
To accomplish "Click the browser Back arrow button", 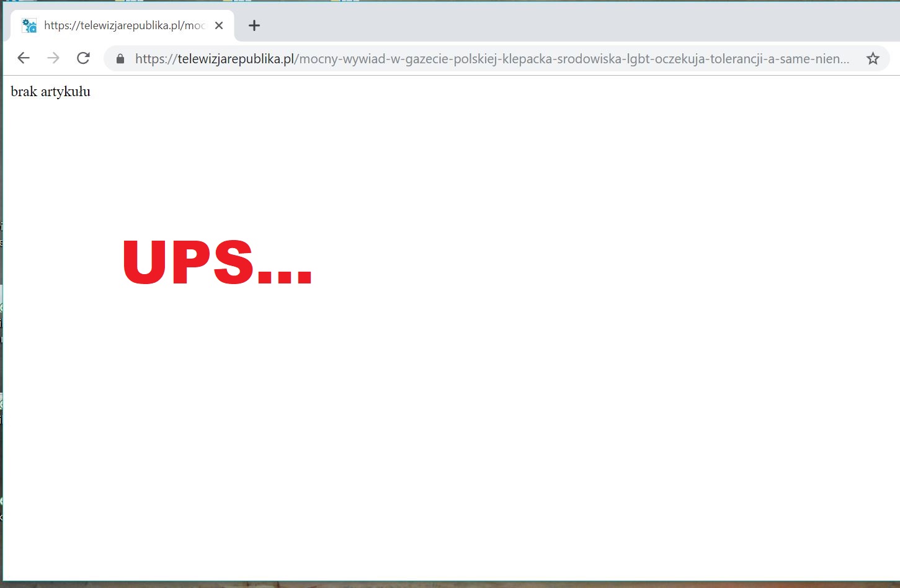I will point(24,58).
